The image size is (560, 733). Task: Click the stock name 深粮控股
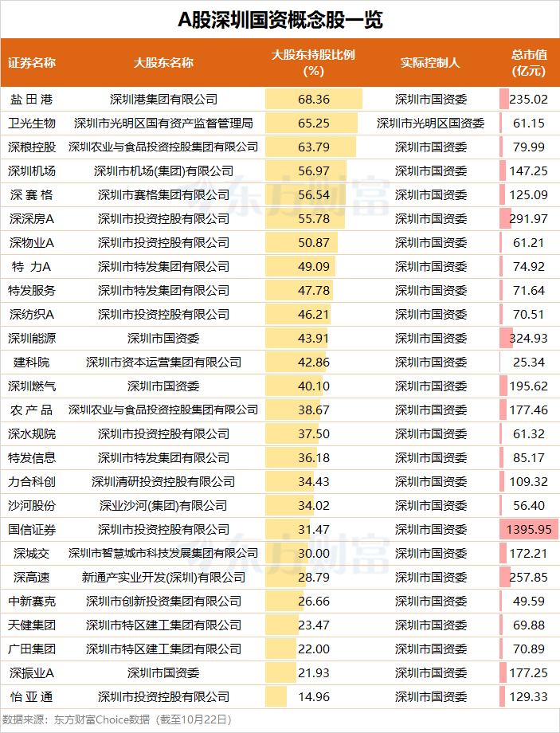[32, 147]
